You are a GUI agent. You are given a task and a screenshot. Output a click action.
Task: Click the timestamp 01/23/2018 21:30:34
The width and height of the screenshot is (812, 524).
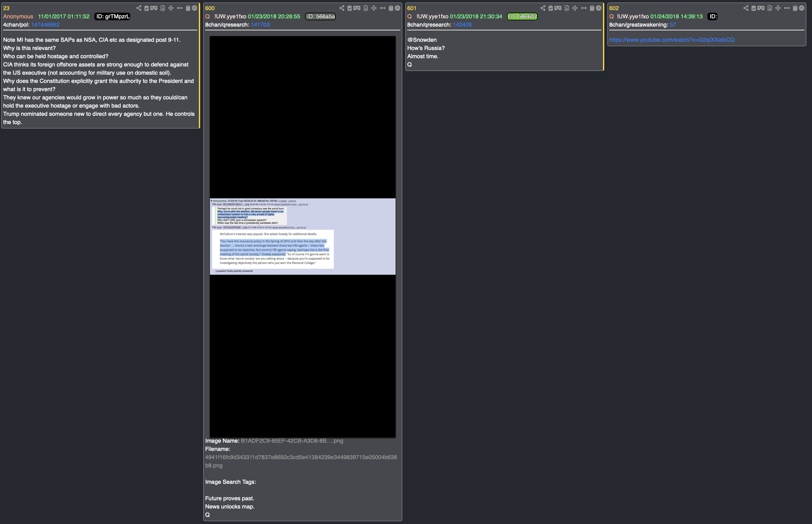[476, 16]
